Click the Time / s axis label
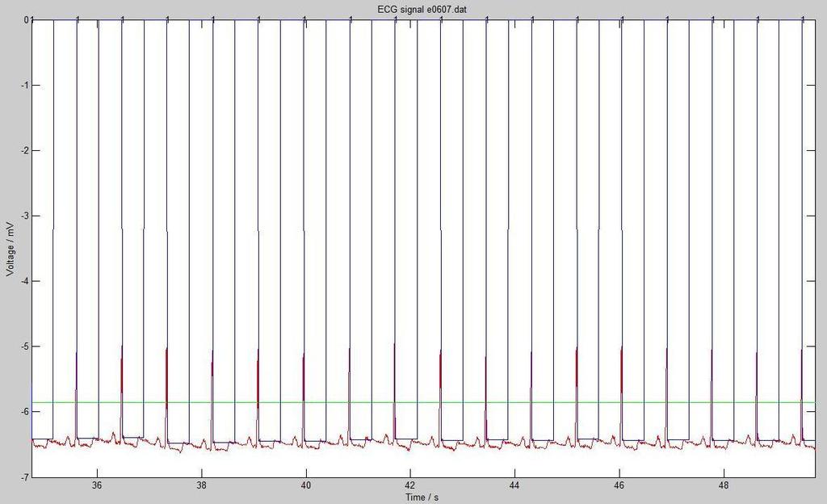 pyautogui.click(x=422, y=498)
